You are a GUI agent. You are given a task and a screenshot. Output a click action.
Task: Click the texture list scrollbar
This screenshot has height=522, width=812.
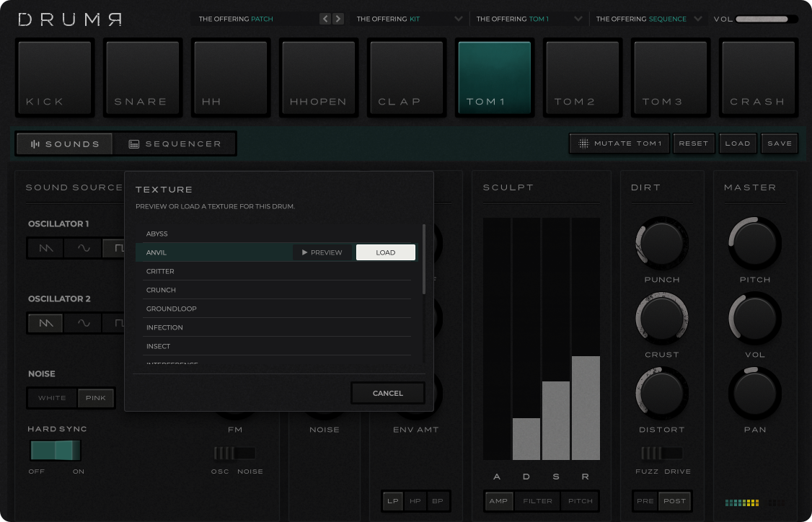424,259
